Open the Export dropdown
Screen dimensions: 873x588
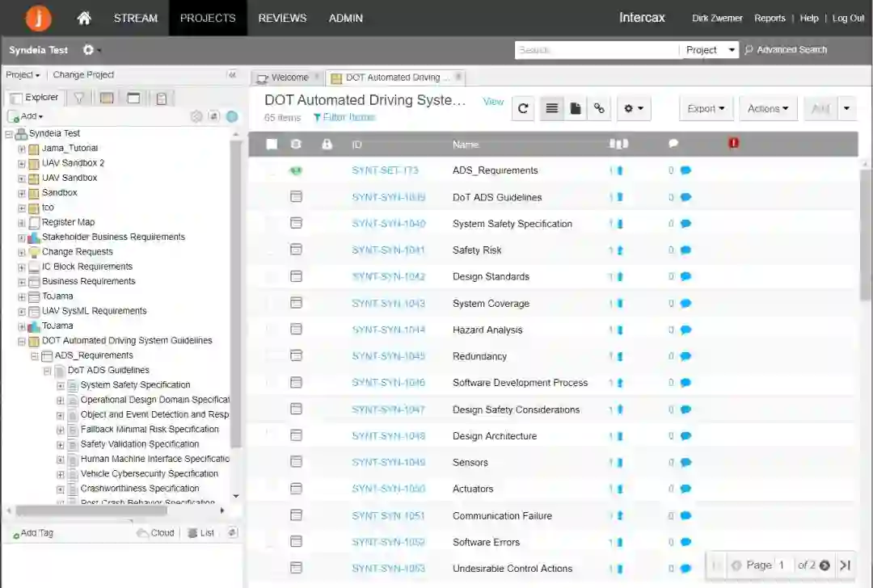click(706, 108)
